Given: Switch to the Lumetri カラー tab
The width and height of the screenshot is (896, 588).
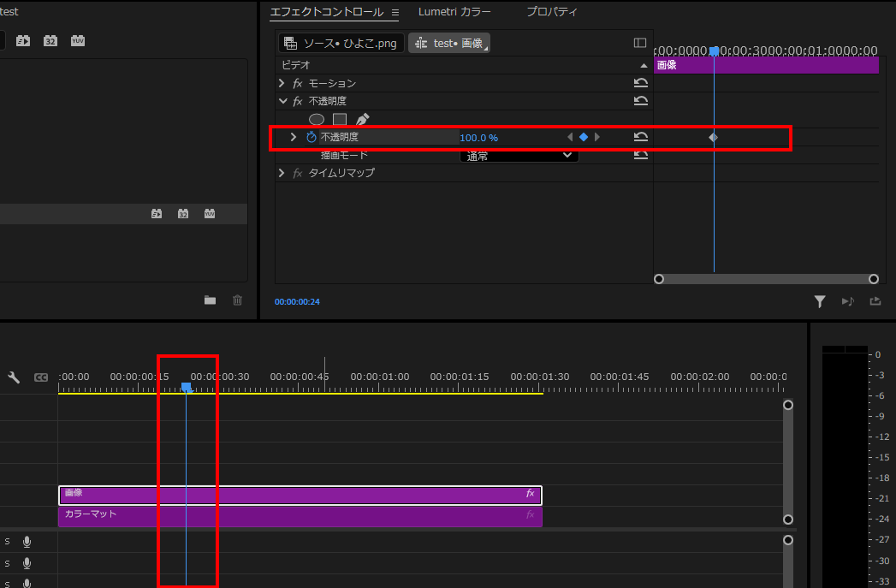Looking at the screenshot, I should 454,12.
